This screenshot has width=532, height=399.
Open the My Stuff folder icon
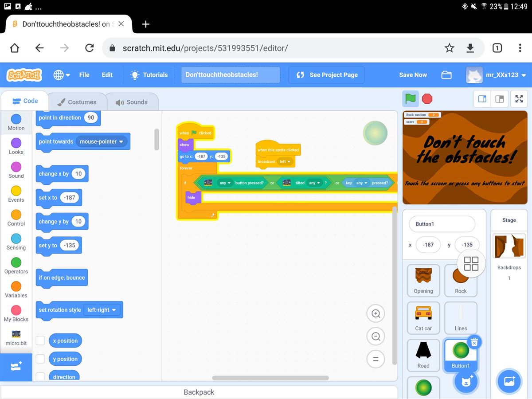pyautogui.click(x=446, y=75)
